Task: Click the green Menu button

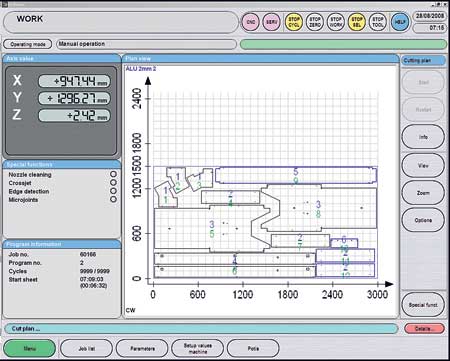Action: (x=30, y=349)
